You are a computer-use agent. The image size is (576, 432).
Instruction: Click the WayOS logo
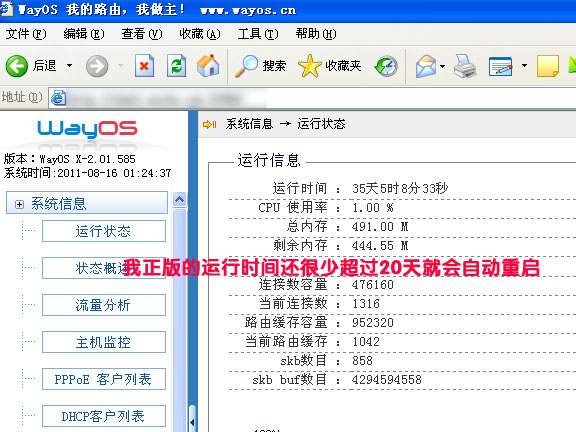click(x=87, y=129)
